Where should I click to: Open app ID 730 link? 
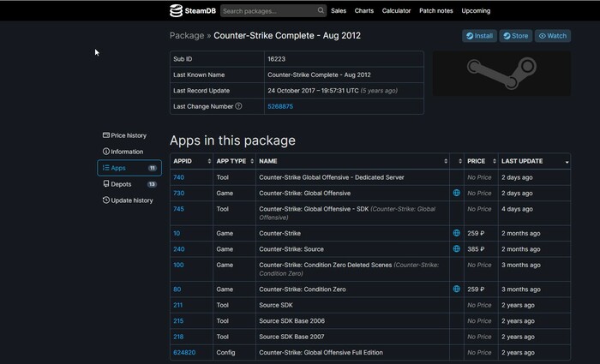178,193
